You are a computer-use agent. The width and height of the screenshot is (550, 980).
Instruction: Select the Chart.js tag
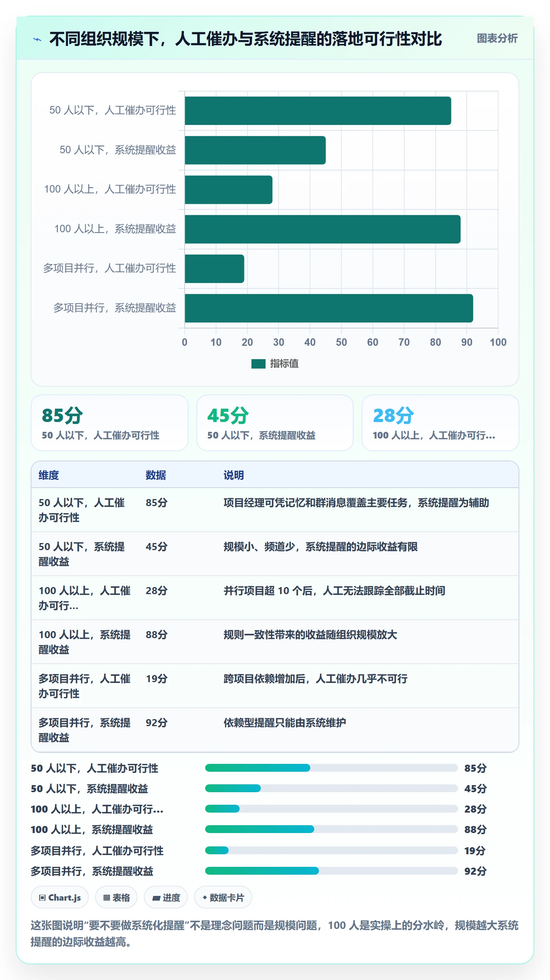(60, 897)
